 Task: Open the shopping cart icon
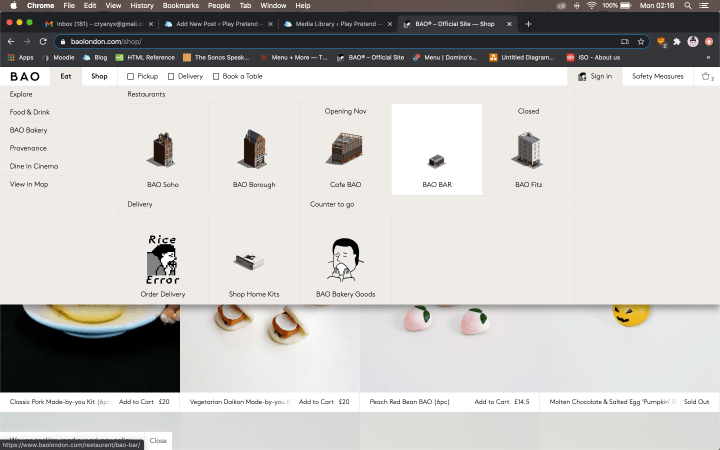pos(706,76)
